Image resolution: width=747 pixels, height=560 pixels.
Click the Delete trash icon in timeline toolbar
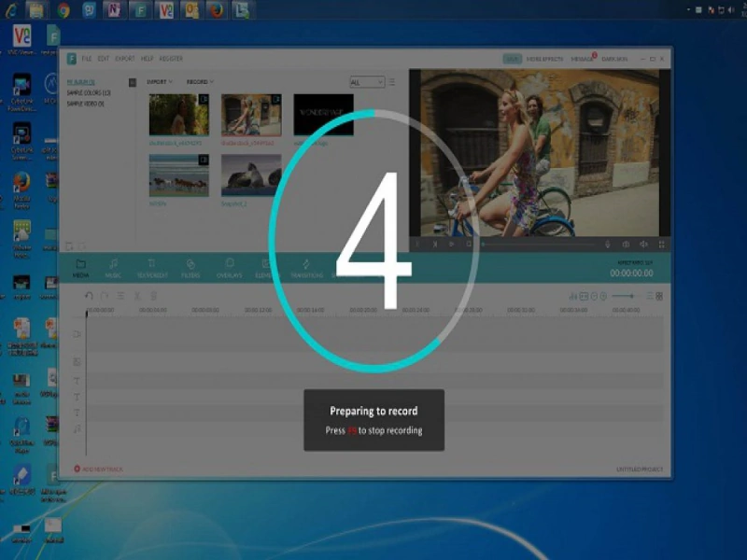(153, 296)
